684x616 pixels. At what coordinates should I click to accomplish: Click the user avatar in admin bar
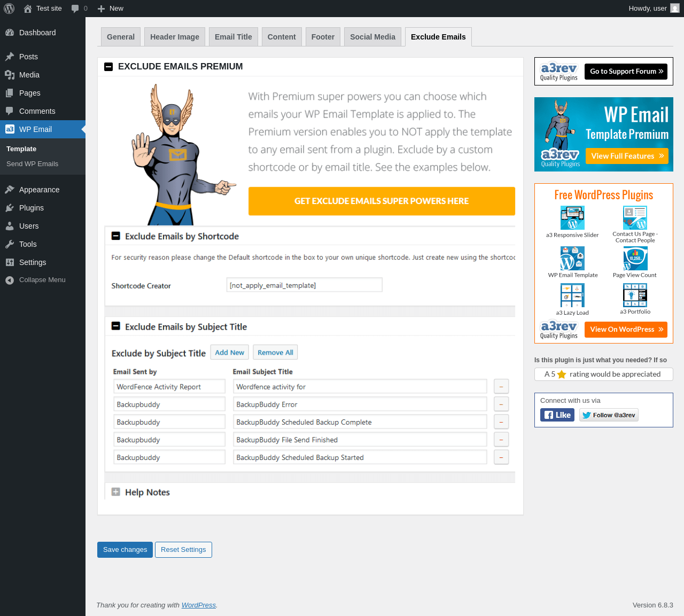(675, 9)
